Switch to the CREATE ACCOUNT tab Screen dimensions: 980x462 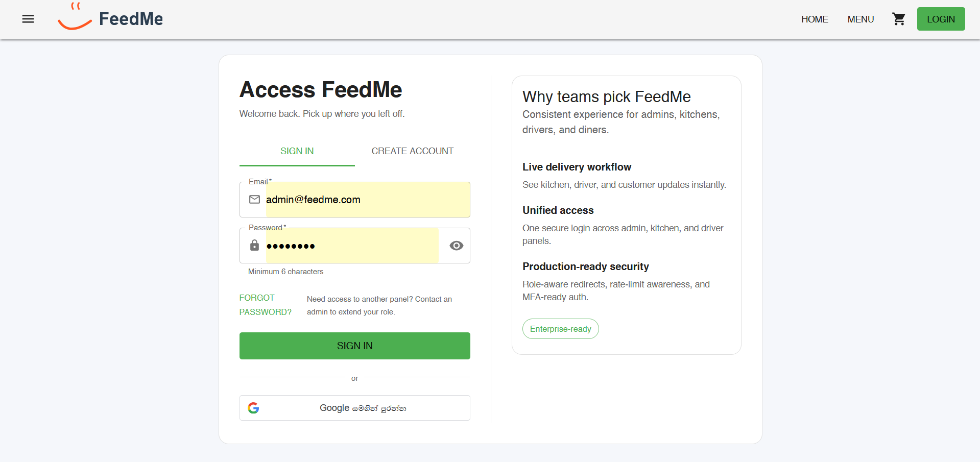coord(412,151)
